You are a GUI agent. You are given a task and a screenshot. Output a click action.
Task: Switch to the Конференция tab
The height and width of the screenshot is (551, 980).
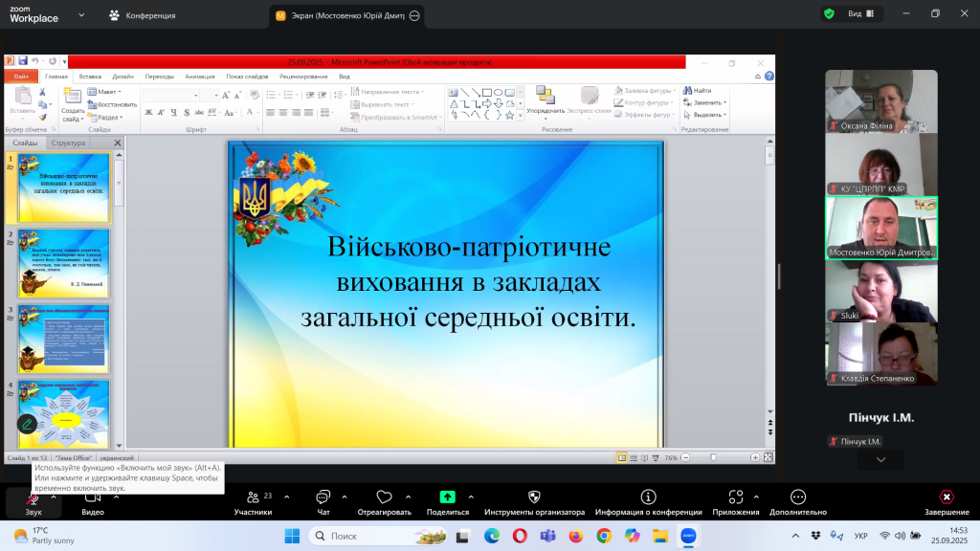pyautogui.click(x=145, y=16)
